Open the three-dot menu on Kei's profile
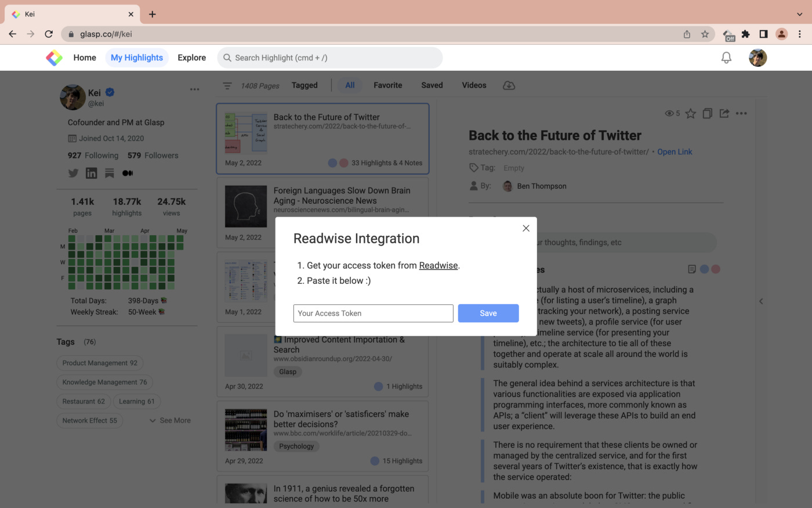812x508 pixels. coord(194,89)
